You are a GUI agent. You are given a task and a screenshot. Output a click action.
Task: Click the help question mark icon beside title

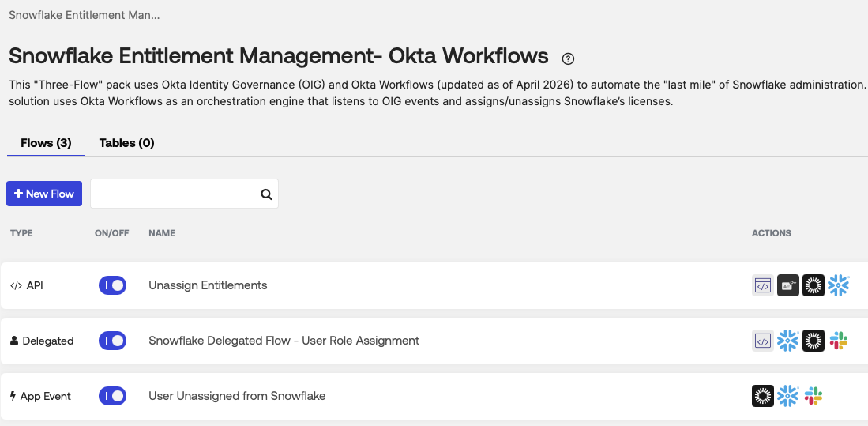568,58
